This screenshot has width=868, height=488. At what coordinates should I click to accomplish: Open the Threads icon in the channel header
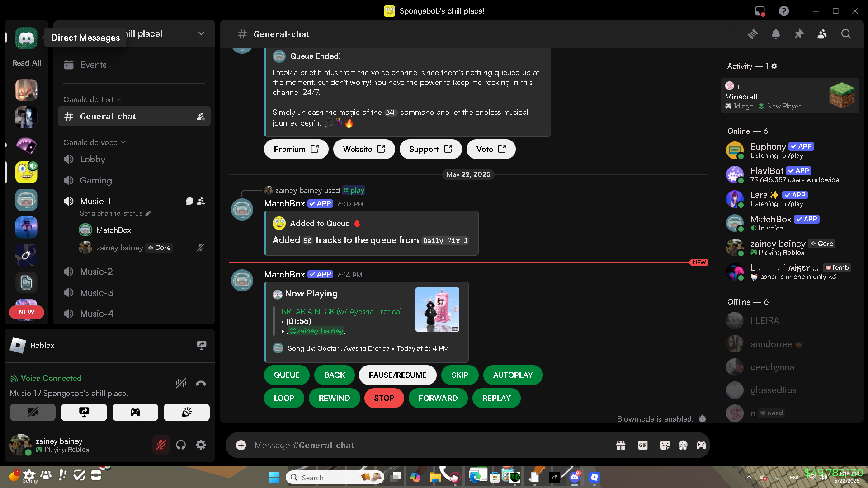753,34
